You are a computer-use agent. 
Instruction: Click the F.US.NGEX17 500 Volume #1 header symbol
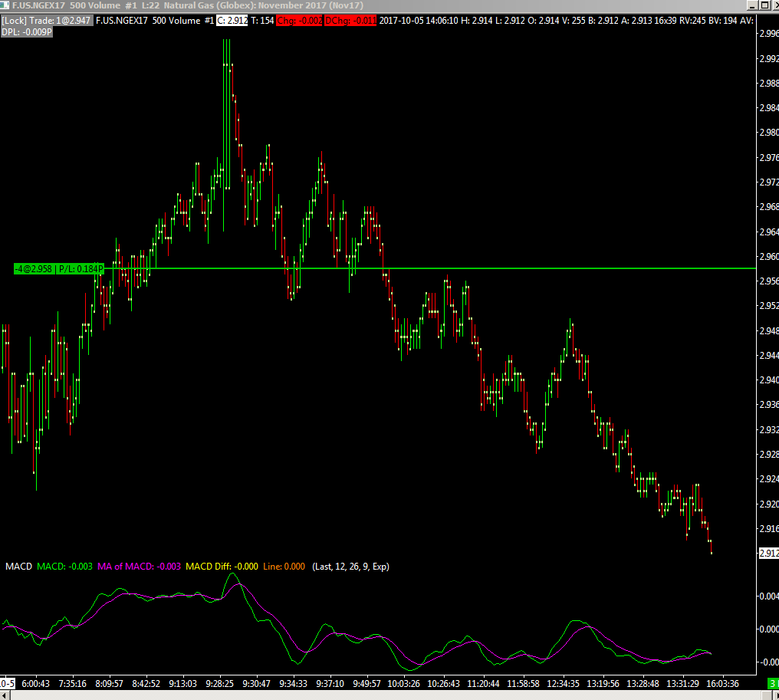click(x=155, y=21)
